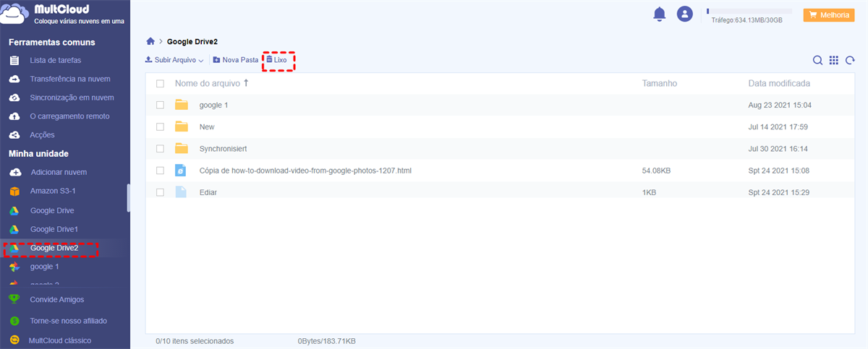Sort by Nome do arquivo arrow
The image size is (868, 349).
[x=246, y=83]
